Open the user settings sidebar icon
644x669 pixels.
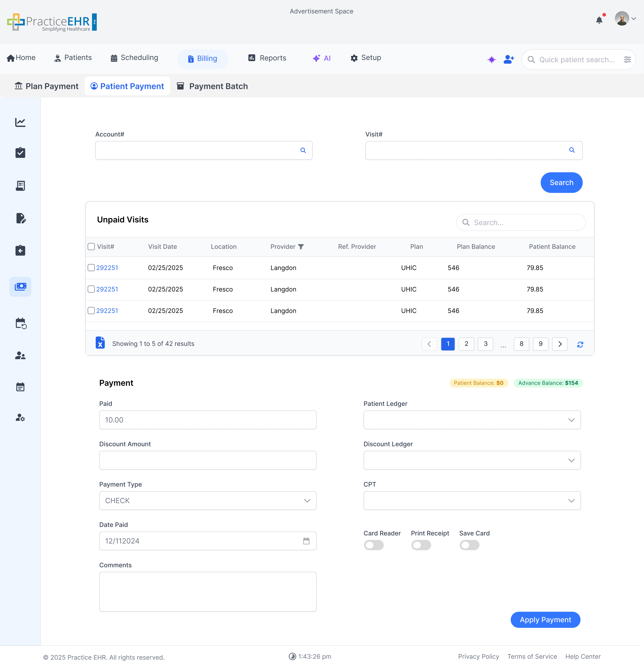(x=20, y=418)
